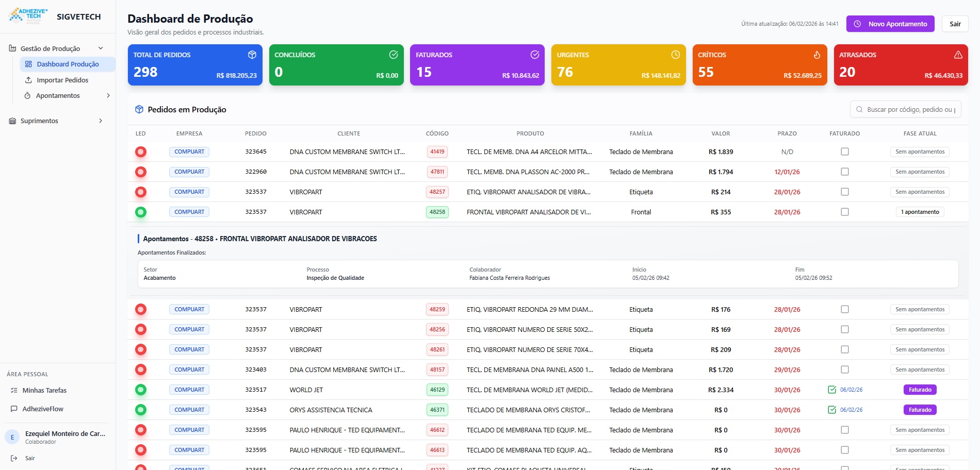Click the Adhezive Tech logo
The height and width of the screenshot is (470, 980).
(28, 16)
